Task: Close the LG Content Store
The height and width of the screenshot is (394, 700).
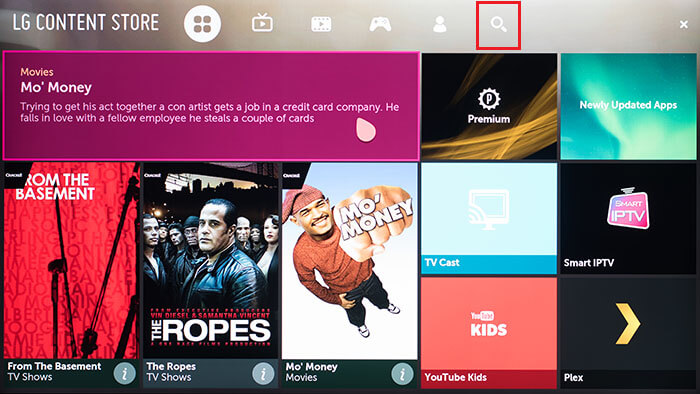Action: pyautogui.click(x=683, y=24)
